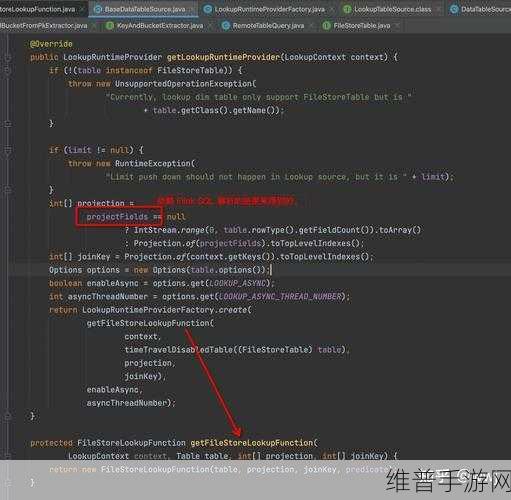This screenshot has width=511, height=500.
Task: Open the BucketFromPkExtractor.java tab
Action: pyautogui.click(x=44, y=25)
